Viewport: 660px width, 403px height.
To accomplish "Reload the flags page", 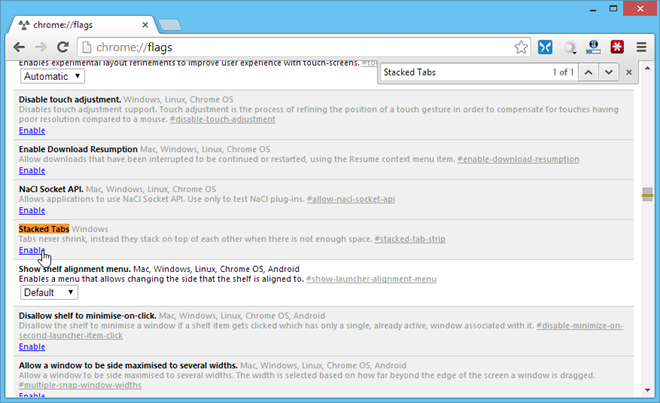I will [62, 47].
